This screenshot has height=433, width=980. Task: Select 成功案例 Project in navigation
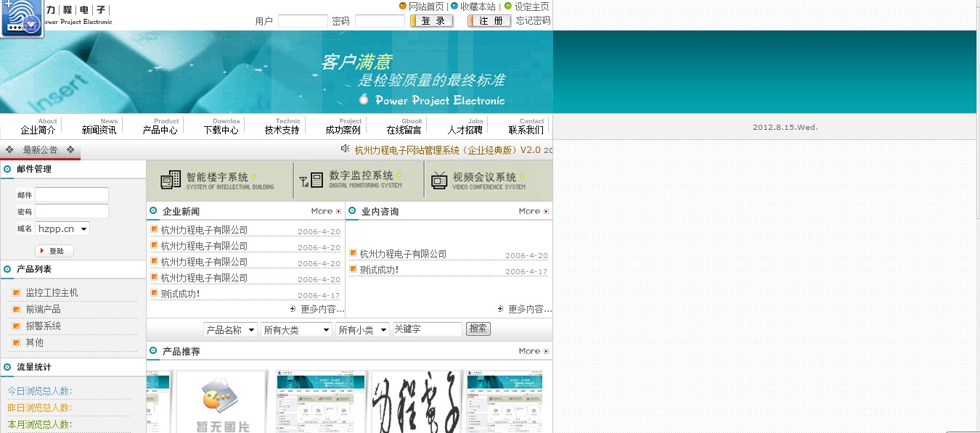tap(343, 126)
